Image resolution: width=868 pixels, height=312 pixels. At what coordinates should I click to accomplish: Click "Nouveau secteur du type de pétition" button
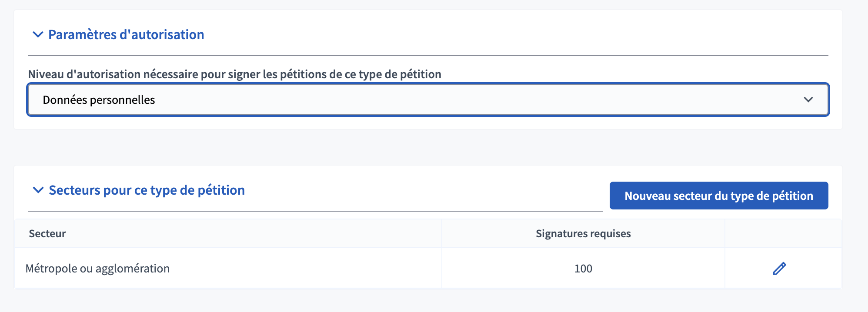point(718,196)
